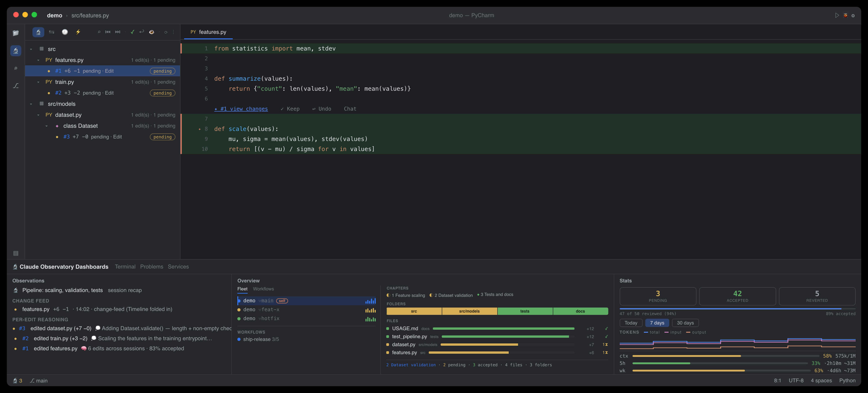
Task: Click the main branch indicator in status bar
Action: coord(39,380)
